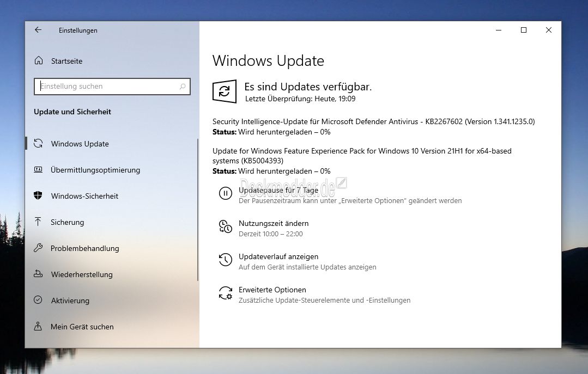
Task: Click the update status refresh icon
Action: point(225,91)
